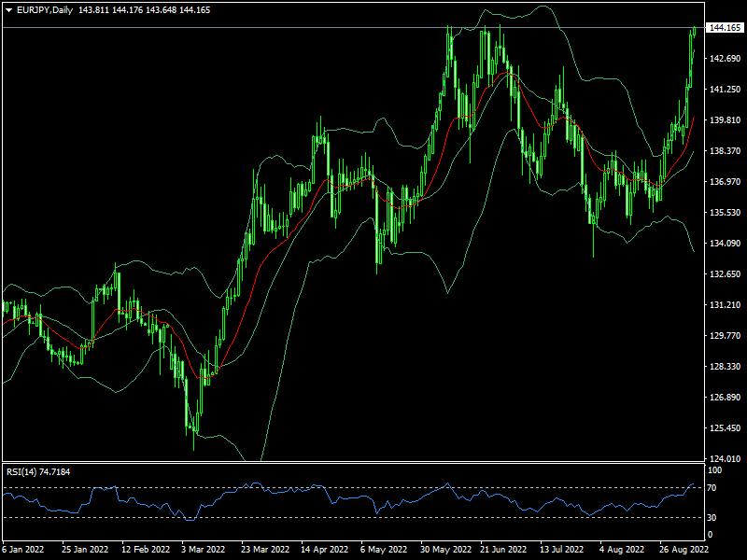The height and width of the screenshot is (560, 747).
Task: Select the 126.890 price axis label
Action: (726, 398)
